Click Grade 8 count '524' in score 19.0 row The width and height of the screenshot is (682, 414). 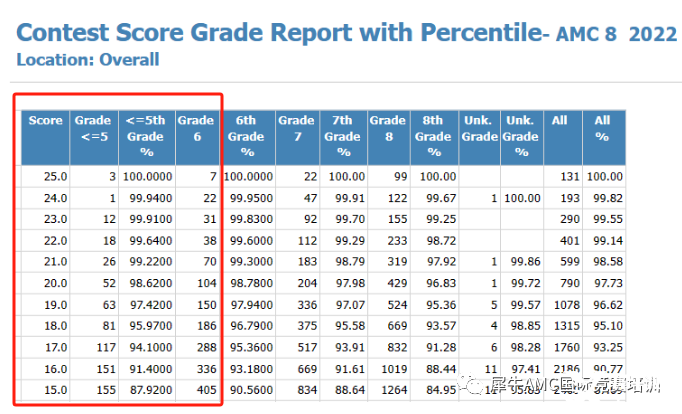coord(398,305)
